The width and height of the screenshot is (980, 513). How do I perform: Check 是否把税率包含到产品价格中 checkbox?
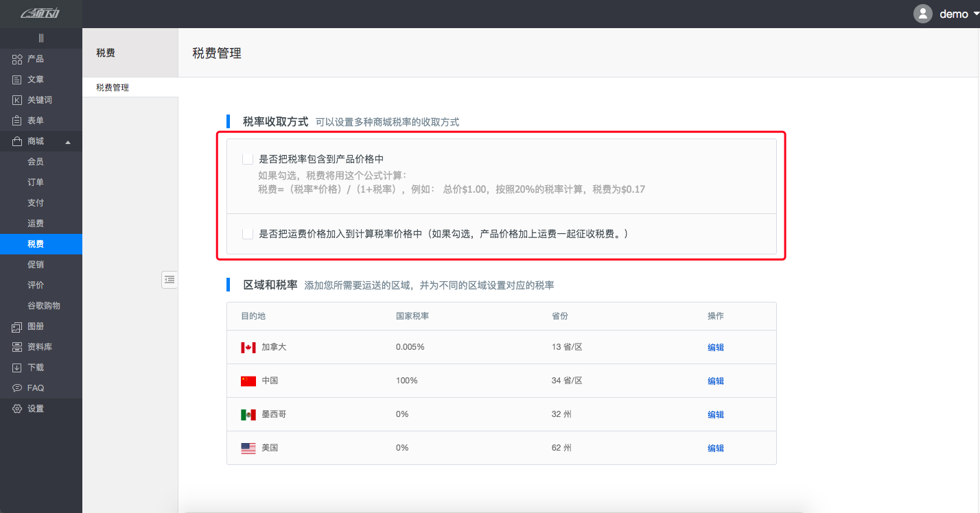[248, 159]
